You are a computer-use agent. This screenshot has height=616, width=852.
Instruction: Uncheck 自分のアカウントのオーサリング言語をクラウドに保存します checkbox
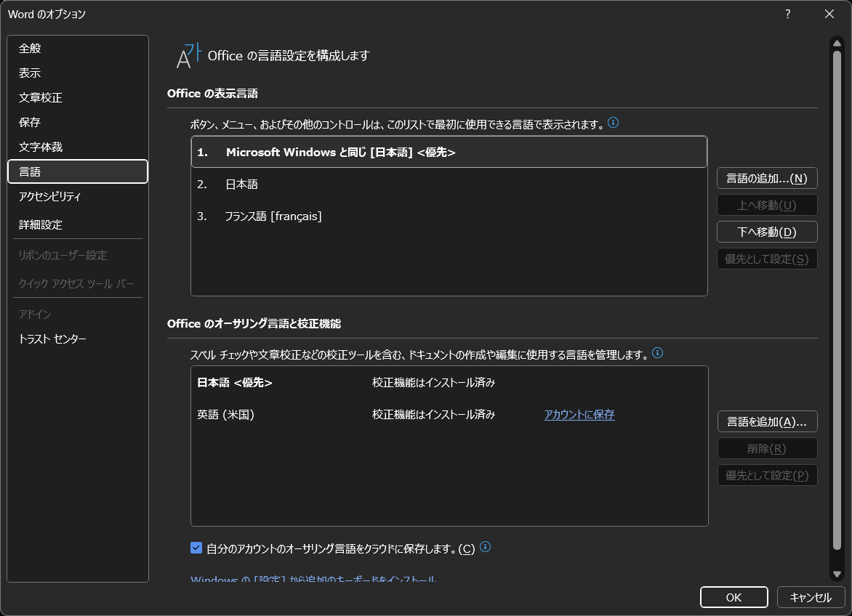point(196,548)
